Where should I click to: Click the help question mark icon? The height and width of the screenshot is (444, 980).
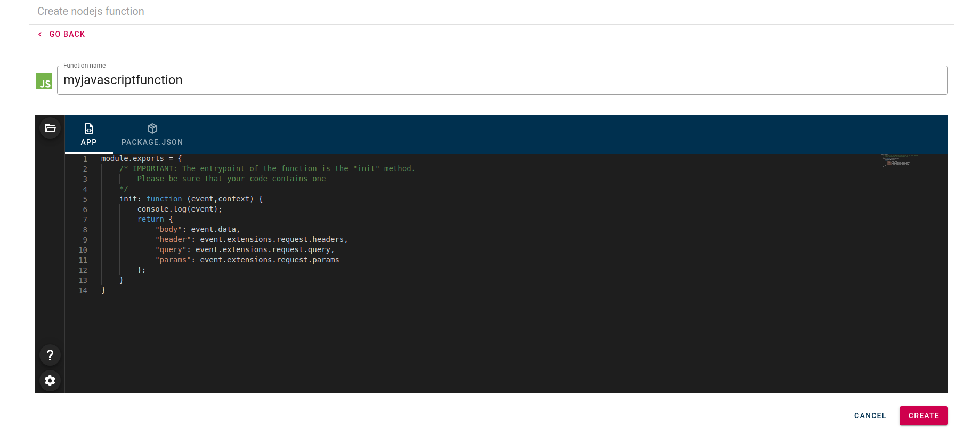point(50,355)
